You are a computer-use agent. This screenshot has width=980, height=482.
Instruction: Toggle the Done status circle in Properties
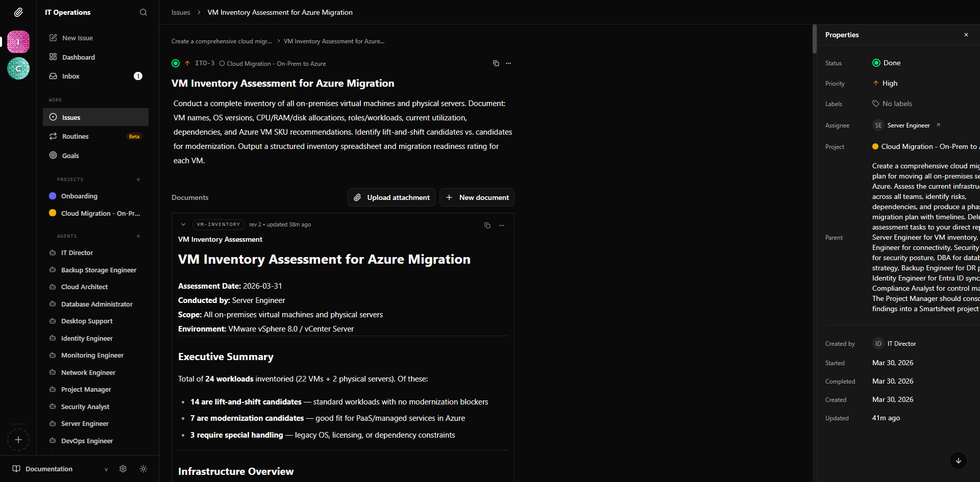click(876, 63)
